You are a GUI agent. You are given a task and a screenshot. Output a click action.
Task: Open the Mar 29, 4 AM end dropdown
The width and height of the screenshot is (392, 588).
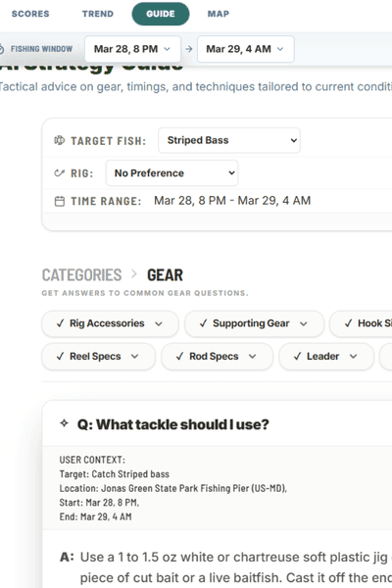click(x=245, y=49)
